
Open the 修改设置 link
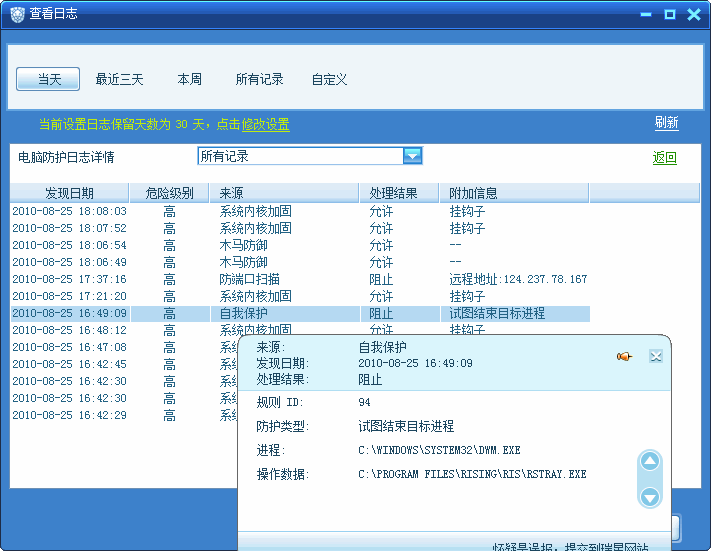pos(265,124)
